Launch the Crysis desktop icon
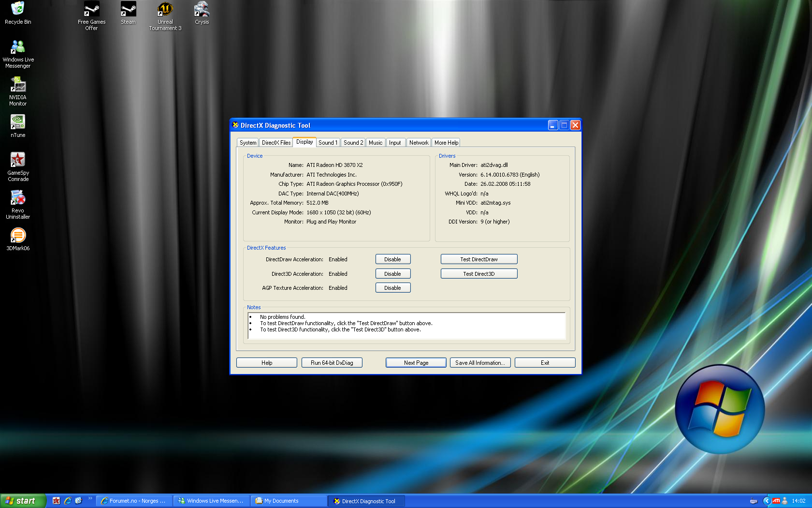 pos(202,10)
